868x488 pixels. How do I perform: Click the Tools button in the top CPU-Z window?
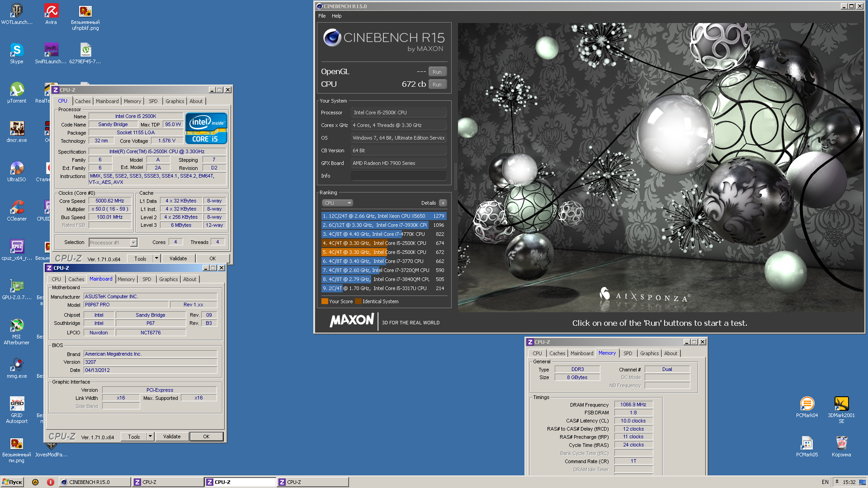coord(140,258)
